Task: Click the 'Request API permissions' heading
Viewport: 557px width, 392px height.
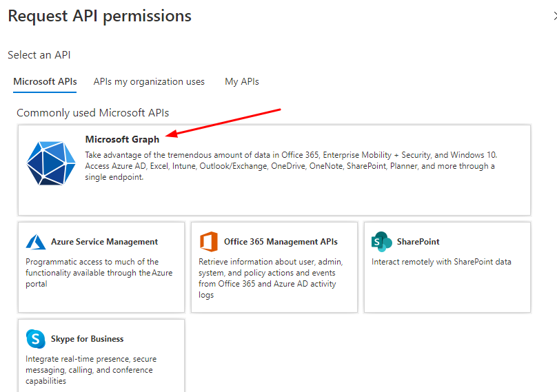Action: coord(99,17)
